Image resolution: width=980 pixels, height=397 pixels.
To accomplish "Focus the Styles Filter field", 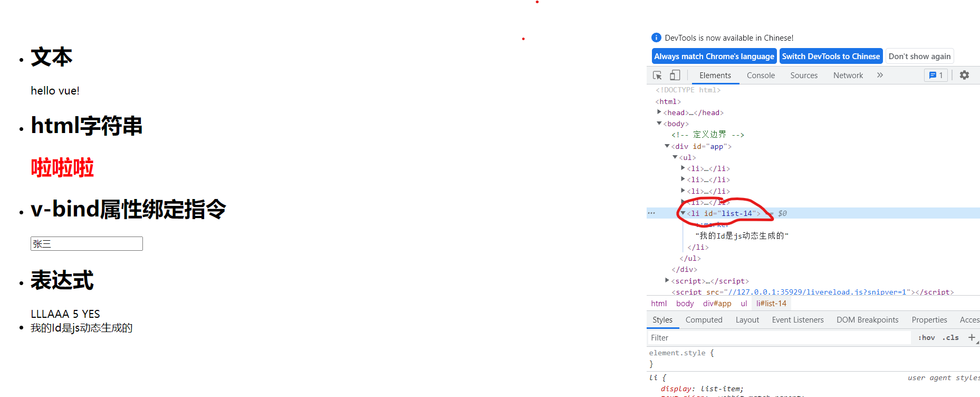I will [x=779, y=338].
